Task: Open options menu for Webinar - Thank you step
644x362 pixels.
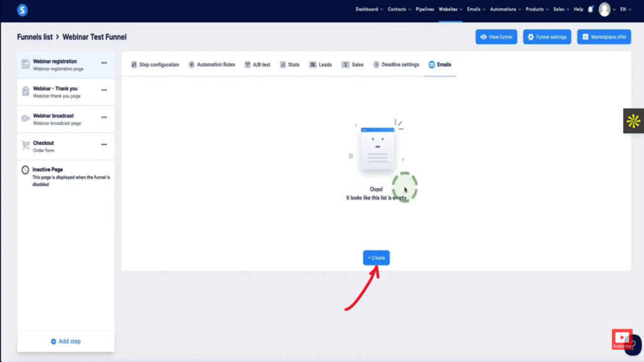Action: (104, 90)
